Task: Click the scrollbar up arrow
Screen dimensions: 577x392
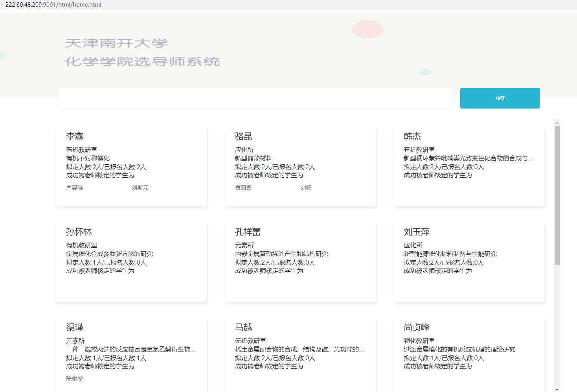Action: (557, 123)
